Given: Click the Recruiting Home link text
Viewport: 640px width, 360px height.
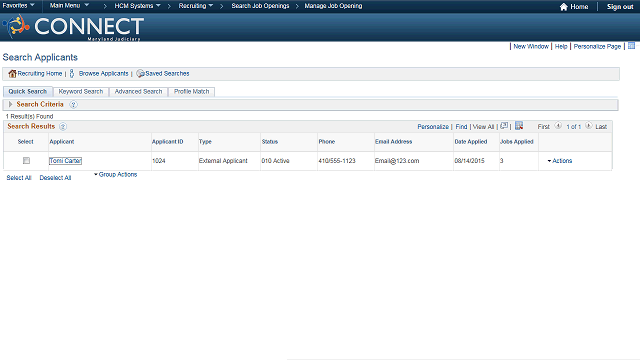Looking at the screenshot, I should click(40, 73).
